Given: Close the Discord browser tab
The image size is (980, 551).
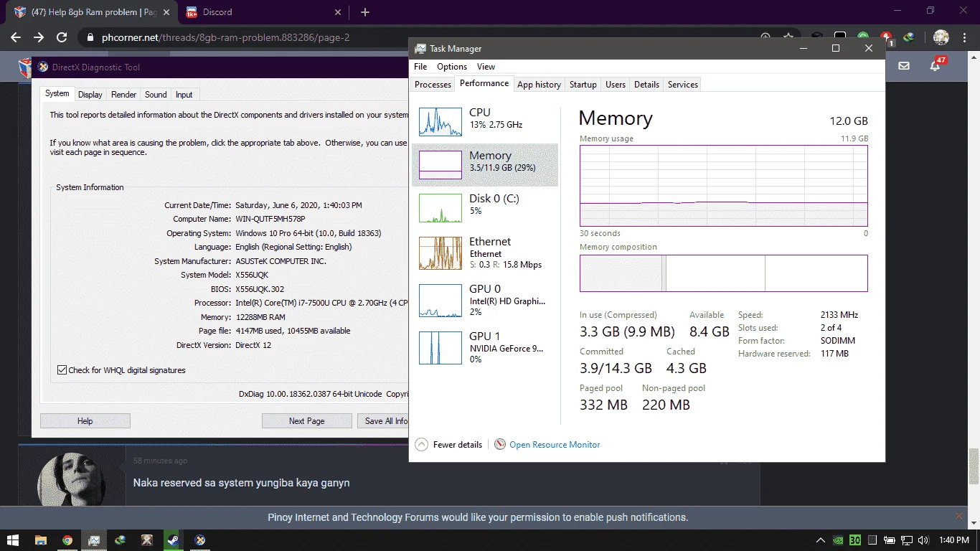Looking at the screenshot, I should click(339, 12).
